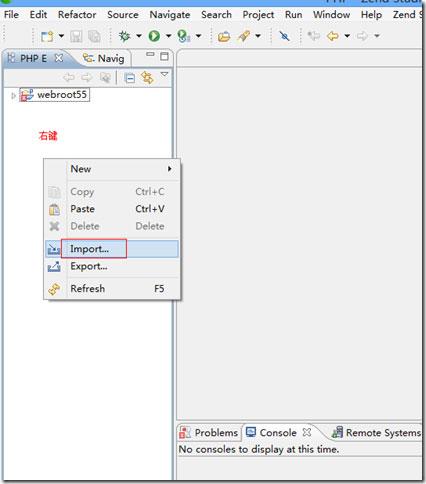This screenshot has width=426, height=484.
Task: Switch to the Navig tab
Action: (x=103, y=58)
